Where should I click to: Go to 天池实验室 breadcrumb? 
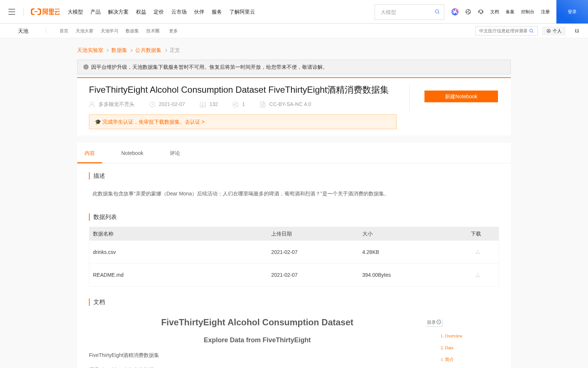pos(90,50)
